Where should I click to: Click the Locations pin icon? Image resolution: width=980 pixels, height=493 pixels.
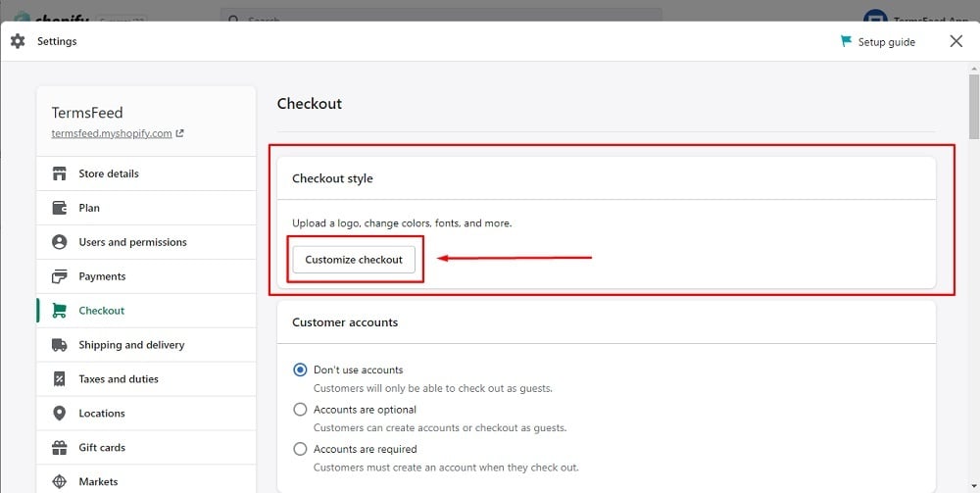click(x=60, y=413)
